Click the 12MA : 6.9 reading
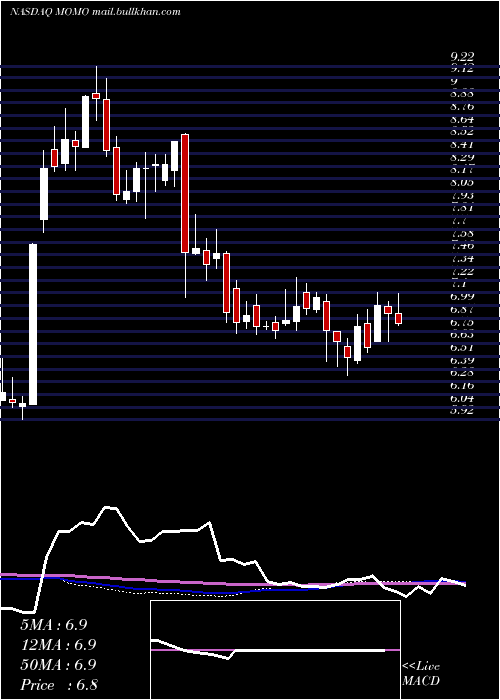 [58, 645]
